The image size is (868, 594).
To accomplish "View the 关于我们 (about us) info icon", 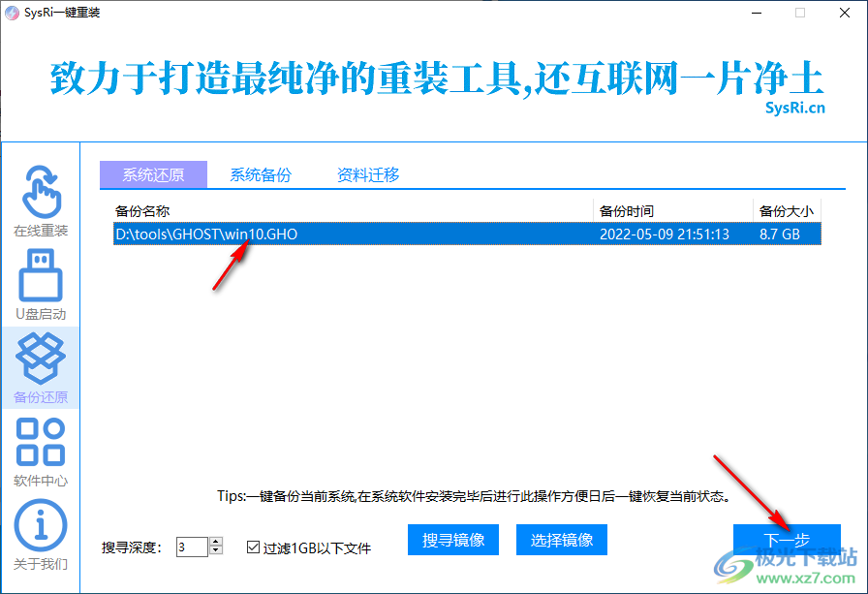I will point(39,526).
